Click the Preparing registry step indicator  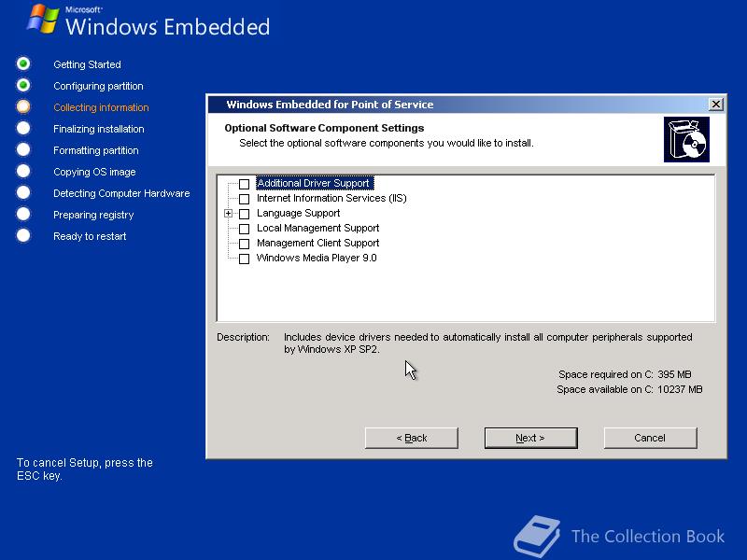(x=22, y=214)
